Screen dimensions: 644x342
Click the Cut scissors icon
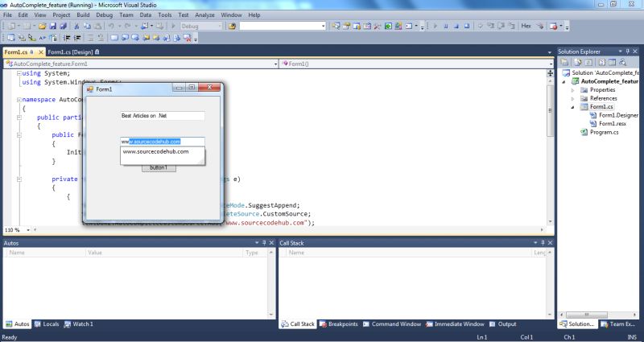coord(76,26)
